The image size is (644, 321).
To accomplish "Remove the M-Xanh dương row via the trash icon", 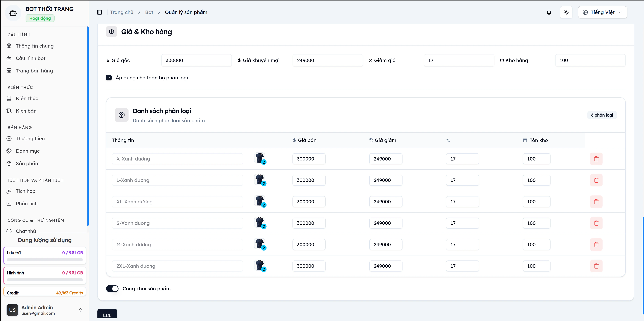I will tap(596, 245).
